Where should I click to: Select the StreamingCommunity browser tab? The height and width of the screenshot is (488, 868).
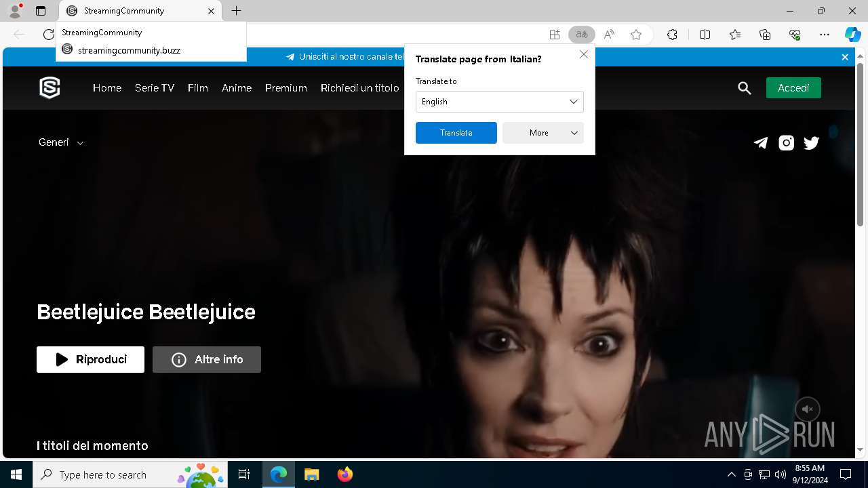pyautogui.click(x=141, y=11)
